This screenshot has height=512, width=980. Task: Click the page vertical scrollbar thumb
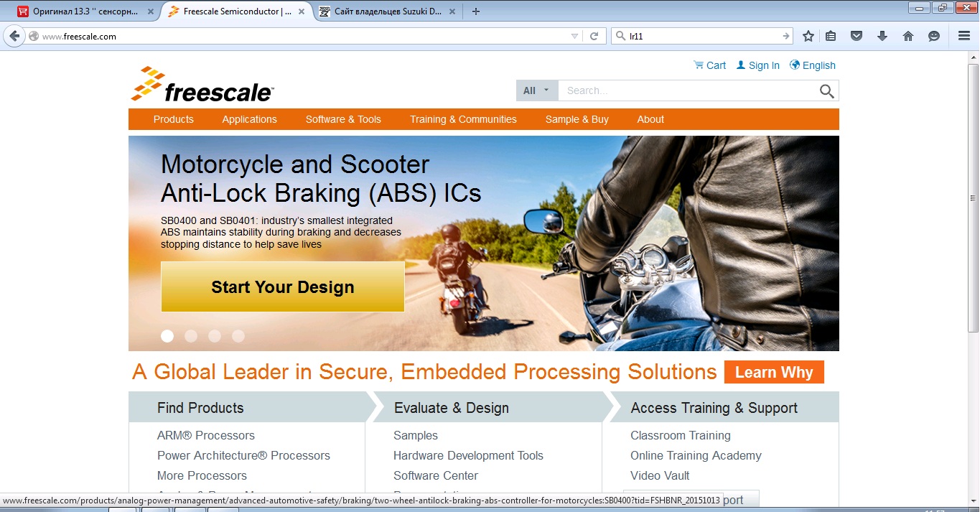coord(974,198)
